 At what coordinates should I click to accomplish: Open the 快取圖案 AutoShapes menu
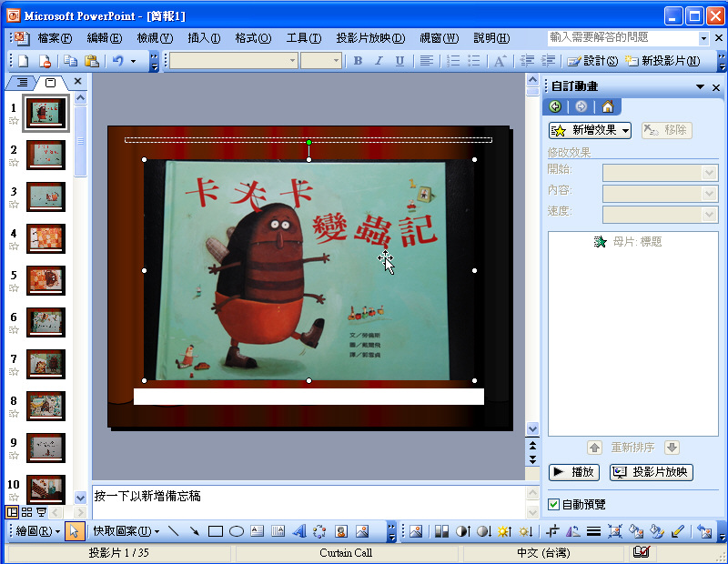126,530
